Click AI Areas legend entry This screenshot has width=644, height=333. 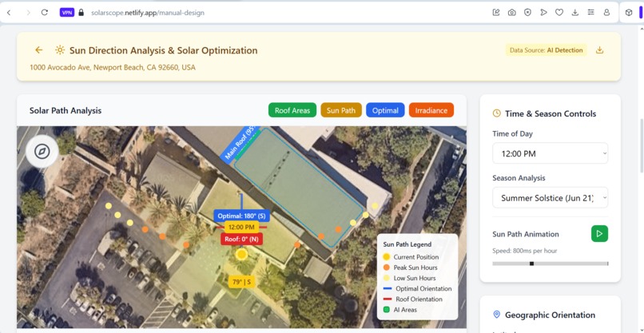point(400,310)
